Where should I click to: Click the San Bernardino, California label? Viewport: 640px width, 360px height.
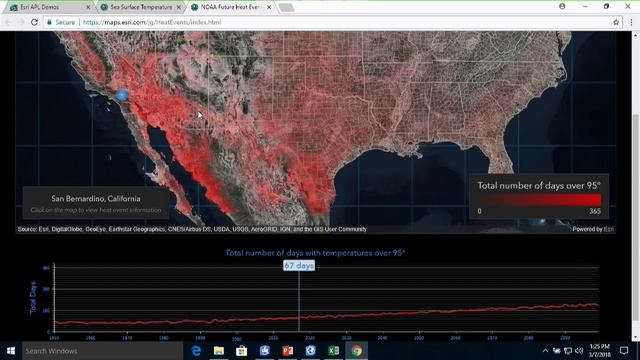click(x=96, y=198)
